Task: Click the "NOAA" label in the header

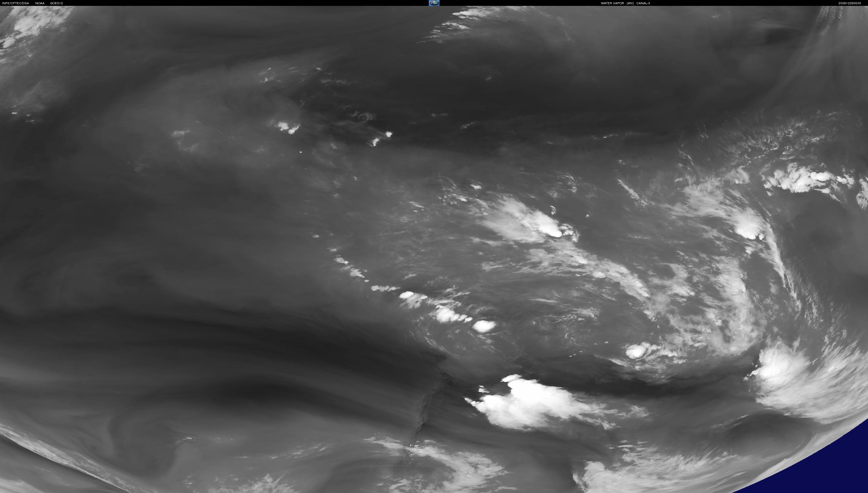Action: (40, 3)
